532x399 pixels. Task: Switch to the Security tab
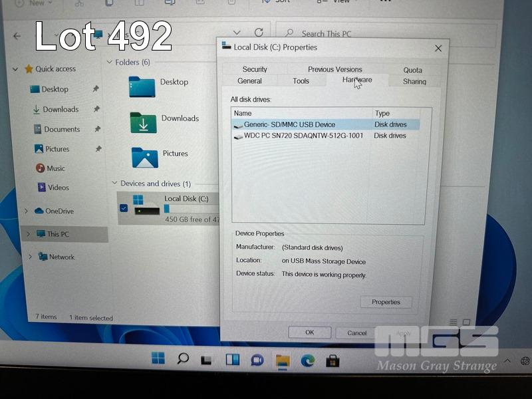[255, 69]
